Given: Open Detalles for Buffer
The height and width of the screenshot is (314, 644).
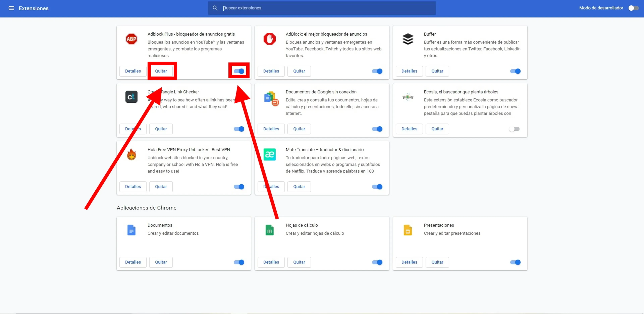Looking at the screenshot, I should coord(409,71).
